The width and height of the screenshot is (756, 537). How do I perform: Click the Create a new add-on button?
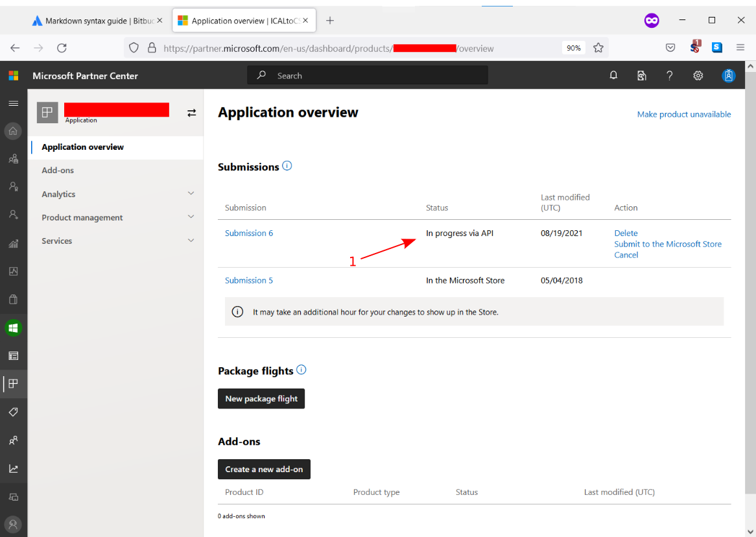click(264, 469)
